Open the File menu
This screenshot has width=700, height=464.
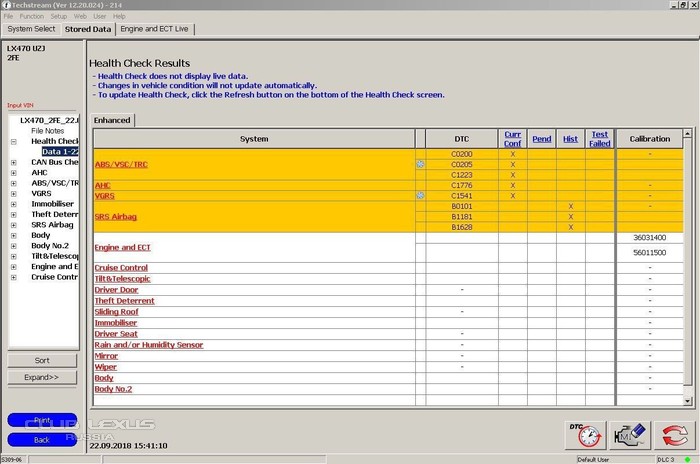(x=8, y=16)
